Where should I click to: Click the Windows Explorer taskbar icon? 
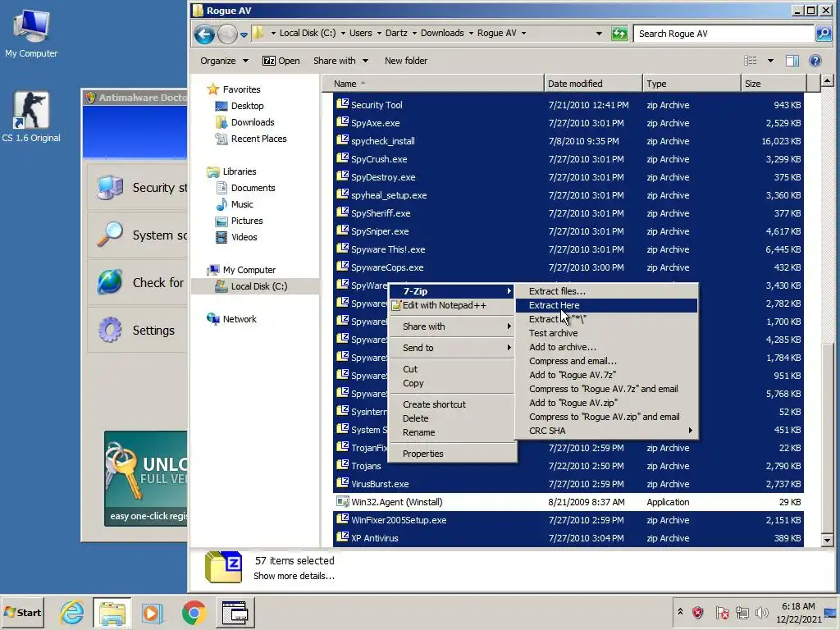[112, 612]
